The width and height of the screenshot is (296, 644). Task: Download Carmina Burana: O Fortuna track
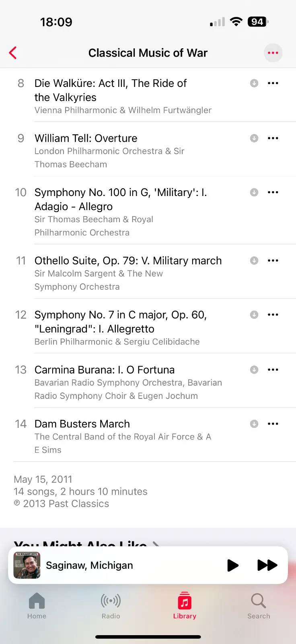pyautogui.click(x=254, y=369)
